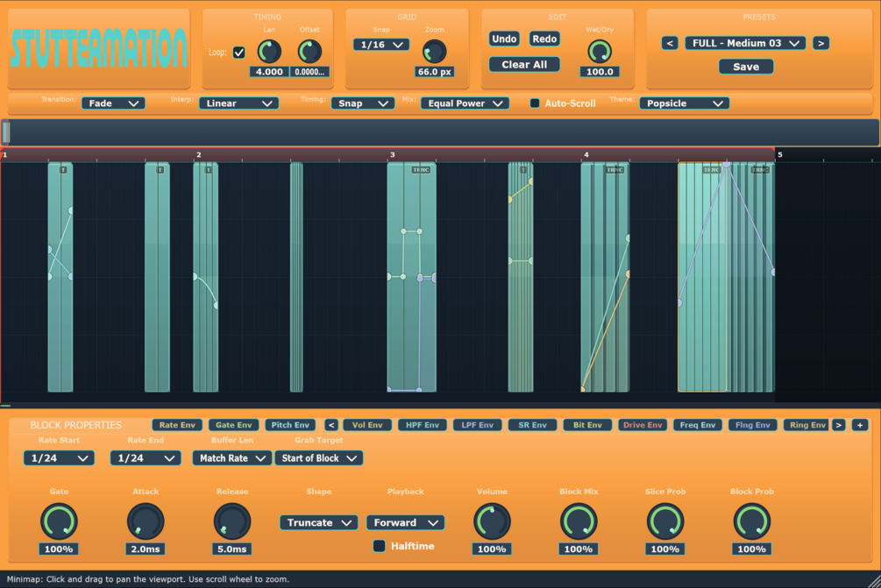The image size is (881, 588).
Task: Open the Theme Popsicle dropdown
Action: coord(685,103)
